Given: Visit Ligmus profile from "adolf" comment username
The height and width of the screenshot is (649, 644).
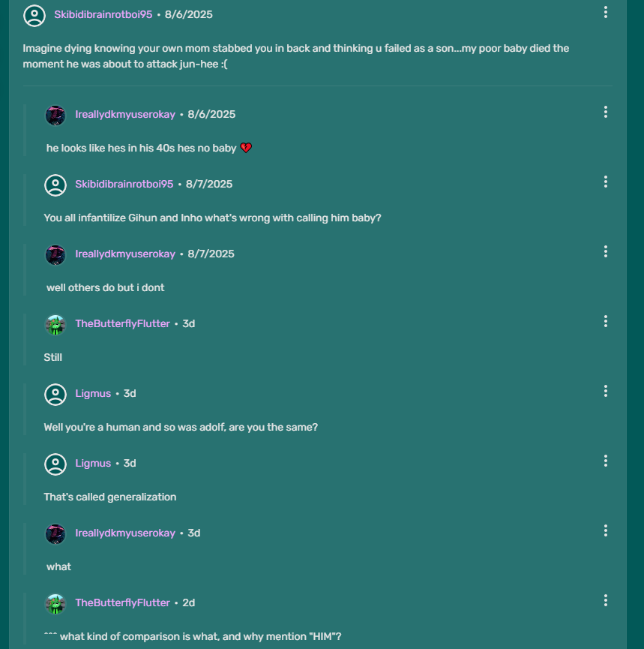Looking at the screenshot, I should pyautogui.click(x=93, y=394).
